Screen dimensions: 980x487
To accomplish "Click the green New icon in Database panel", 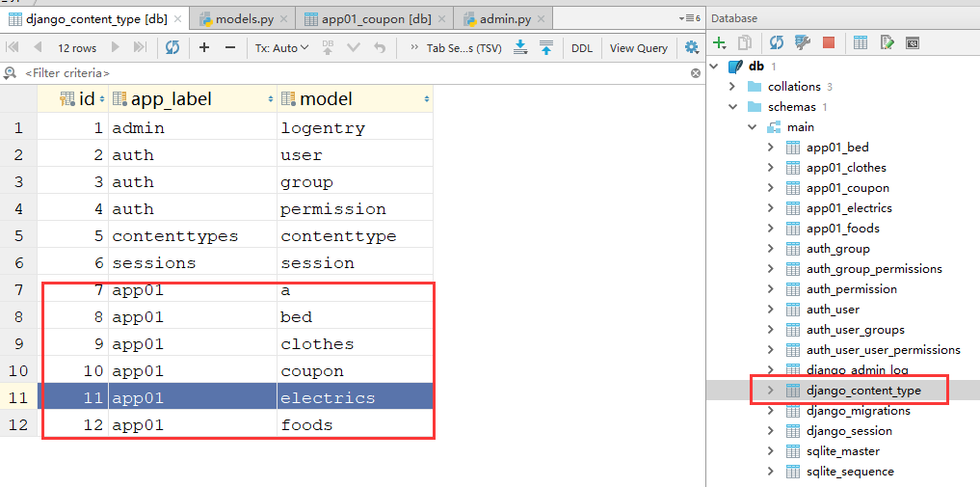I will tap(721, 43).
